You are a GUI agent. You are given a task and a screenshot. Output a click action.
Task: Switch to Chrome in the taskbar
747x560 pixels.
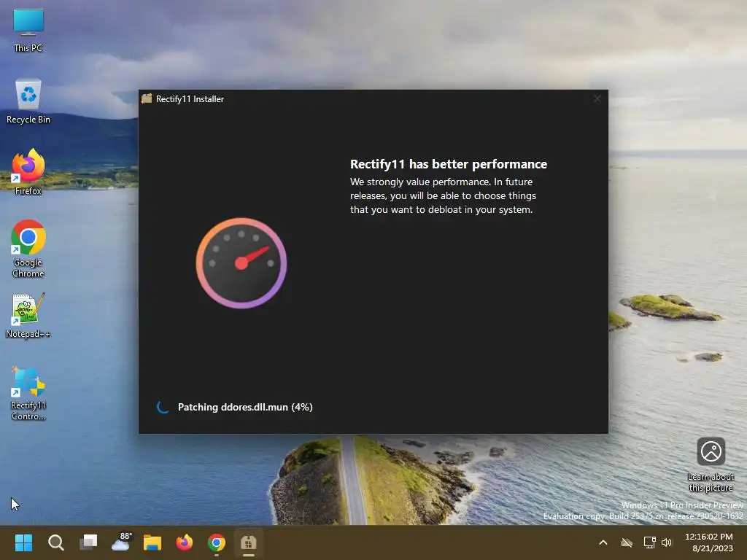216,542
